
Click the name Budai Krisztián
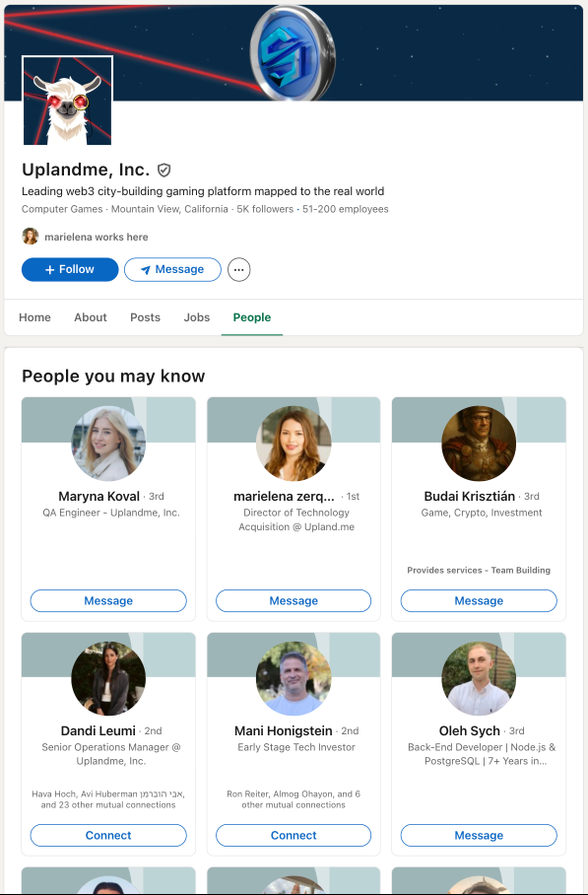pos(470,496)
